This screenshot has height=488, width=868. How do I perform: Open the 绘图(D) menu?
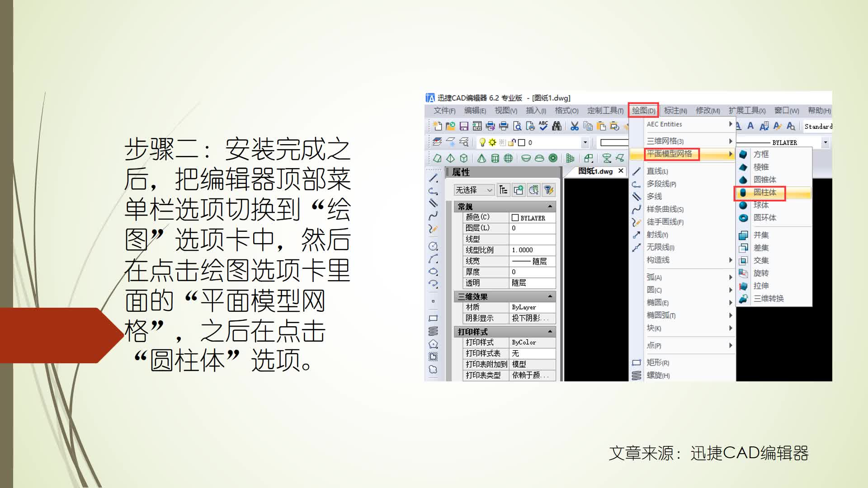point(643,111)
